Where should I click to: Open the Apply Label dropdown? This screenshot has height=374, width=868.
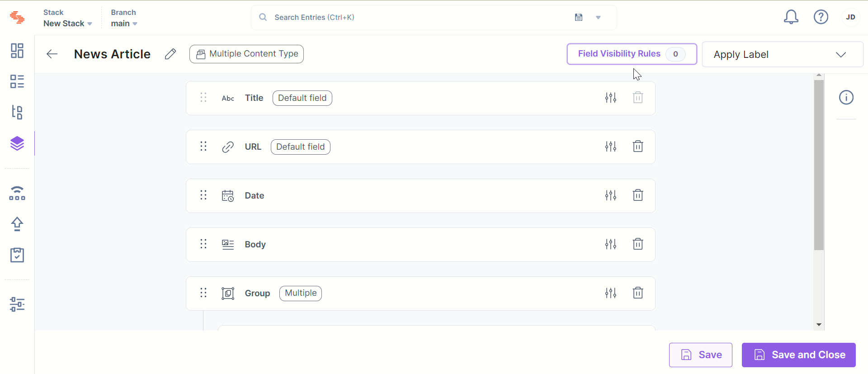(783, 54)
